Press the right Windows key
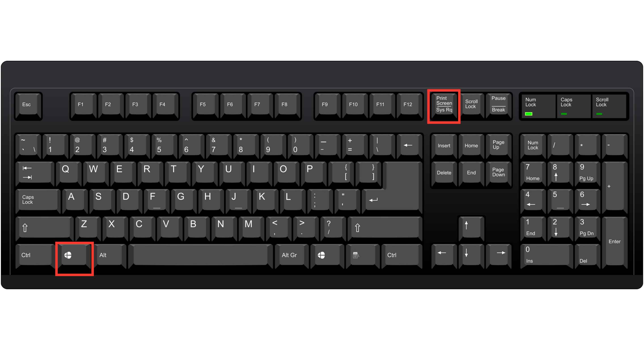 tap(322, 255)
